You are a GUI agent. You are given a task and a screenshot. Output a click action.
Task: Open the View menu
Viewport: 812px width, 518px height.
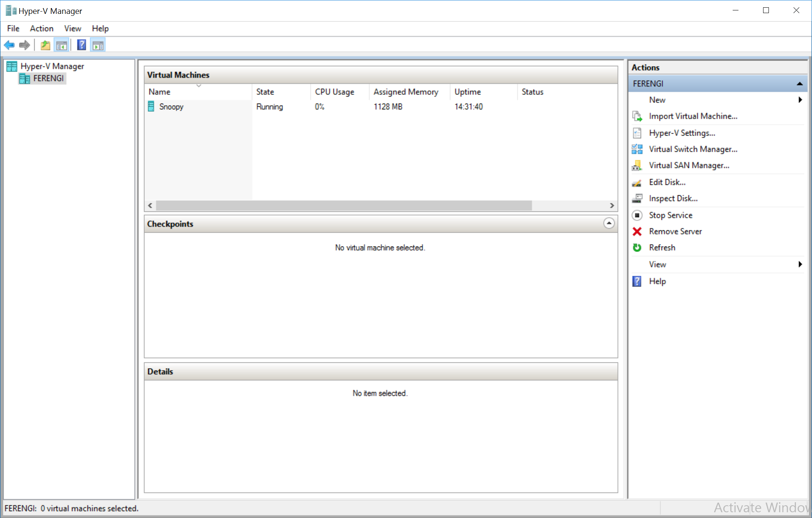[x=72, y=28]
